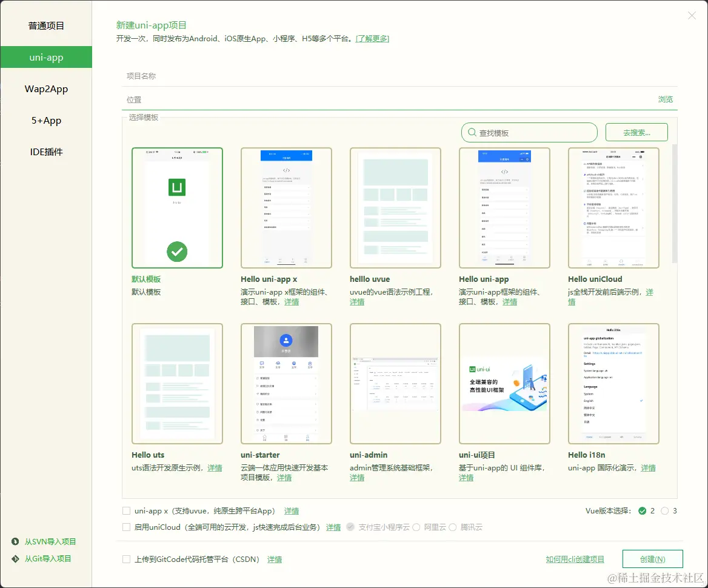Select the 默认模板 template thumbnail
The width and height of the screenshot is (708, 588).
tap(177, 208)
